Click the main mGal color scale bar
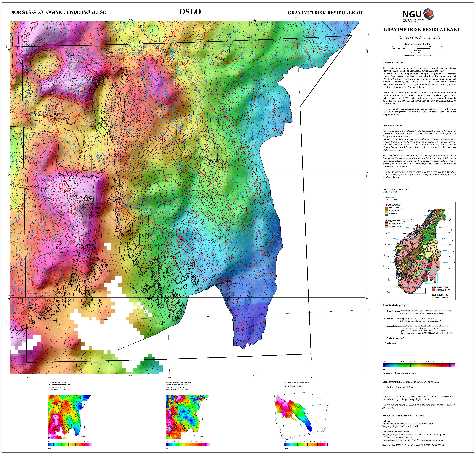 click(419, 365)
